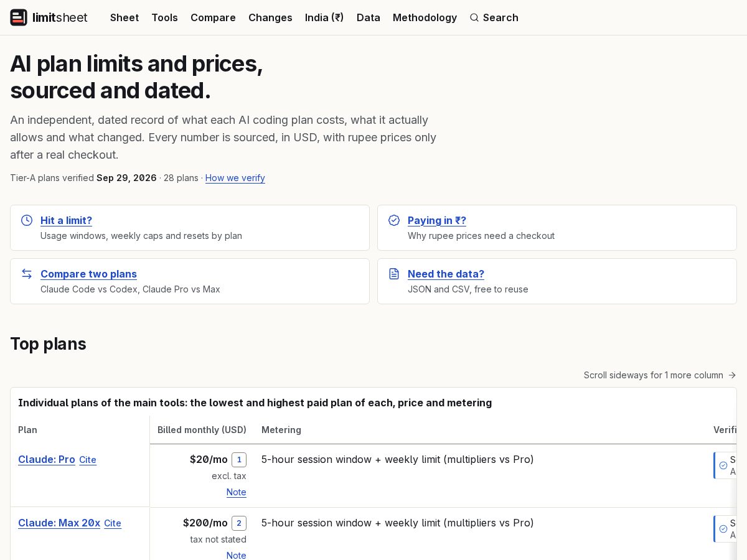Click the $20/mo price
747x560 pixels.
(209, 459)
